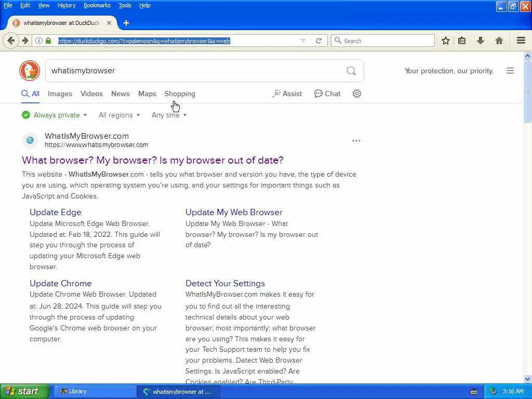Click the WhatIsMyBrowser.com site name
The width and height of the screenshot is (532, 399).
87,136
